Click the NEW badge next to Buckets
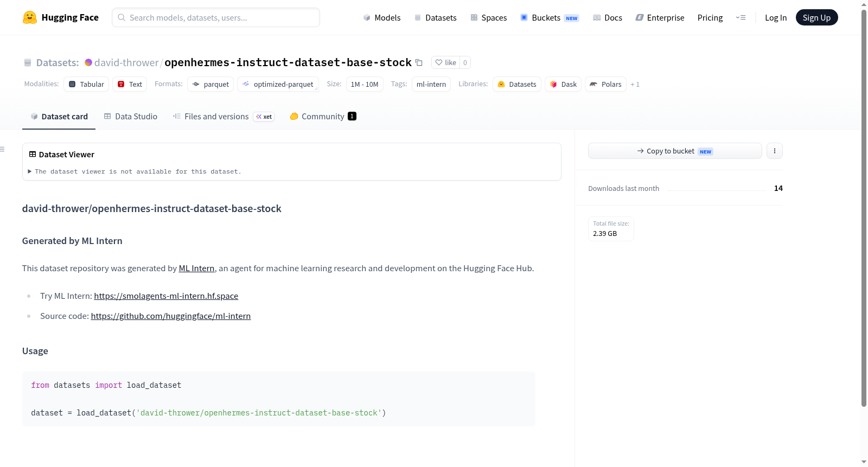868x467 pixels. [572, 18]
